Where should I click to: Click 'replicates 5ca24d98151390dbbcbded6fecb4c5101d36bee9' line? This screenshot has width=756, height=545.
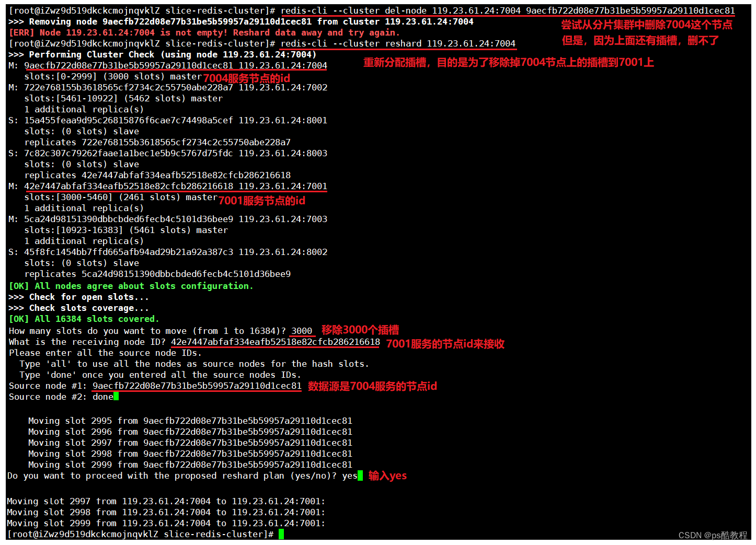157,274
